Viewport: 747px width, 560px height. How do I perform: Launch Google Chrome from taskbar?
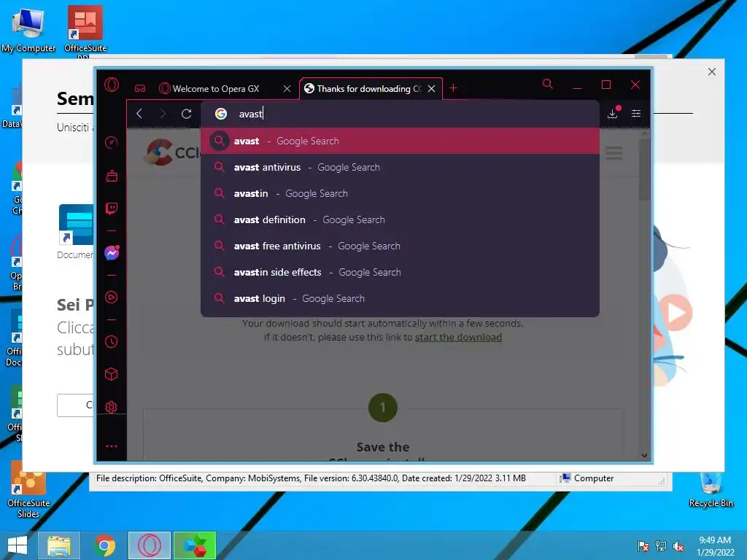[x=105, y=545]
